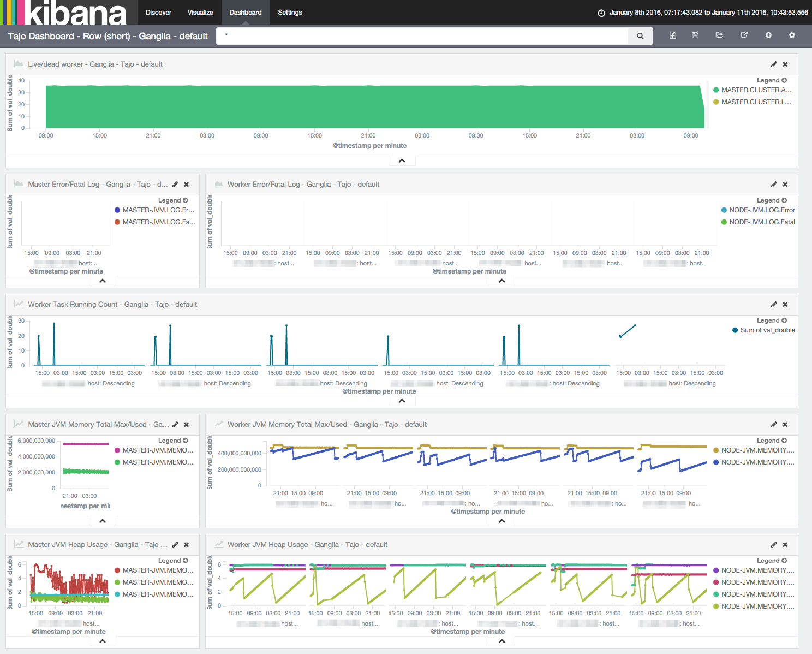Viewport: 812px width, 654px height.
Task: Open dashboard options gear icon
Action: (x=792, y=35)
